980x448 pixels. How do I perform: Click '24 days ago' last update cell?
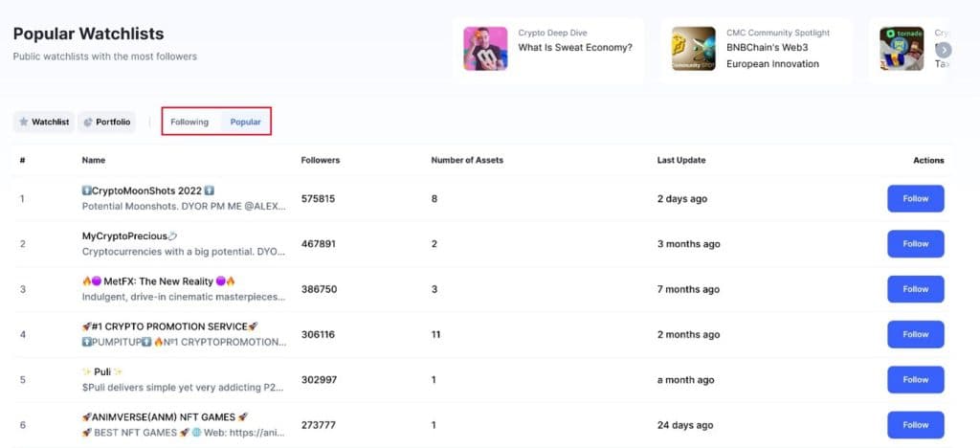(684, 425)
